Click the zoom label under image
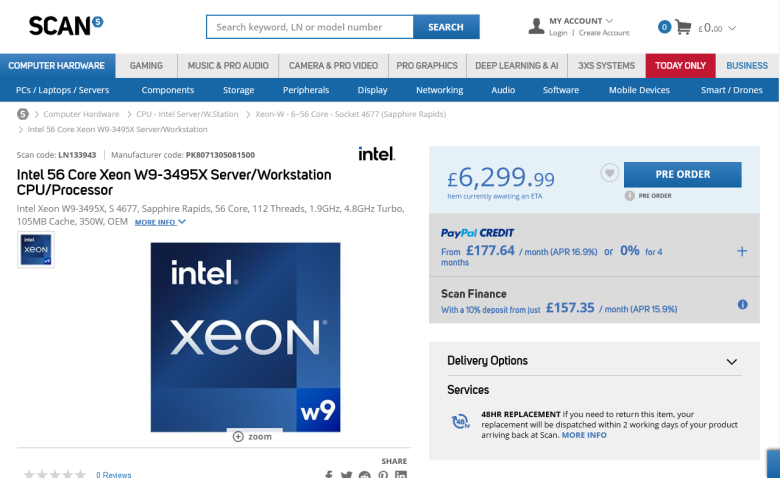 point(260,436)
